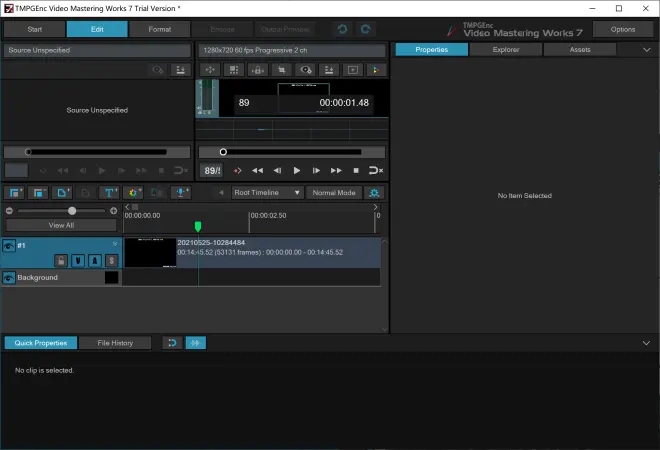The image size is (660, 450).
Task: Play the timeline preview
Action: tap(297, 170)
